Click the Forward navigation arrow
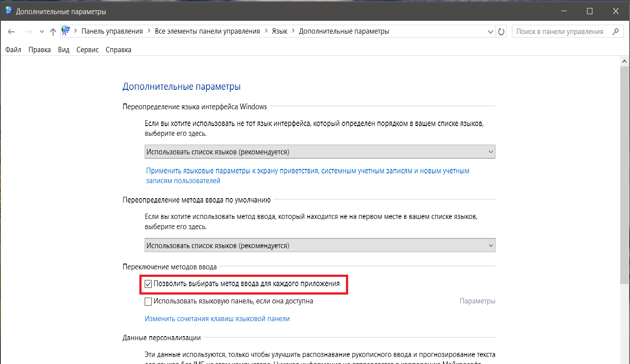This screenshot has height=364, width=630. tap(28, 32)
